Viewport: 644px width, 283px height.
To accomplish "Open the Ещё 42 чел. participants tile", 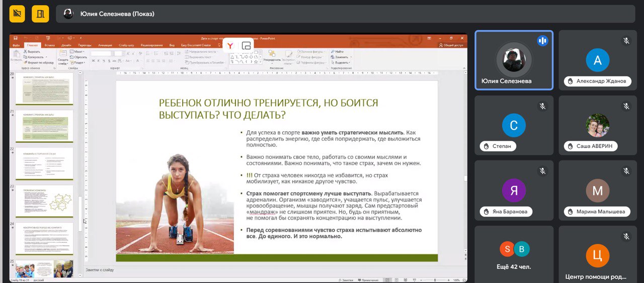I will coord(514,254).
